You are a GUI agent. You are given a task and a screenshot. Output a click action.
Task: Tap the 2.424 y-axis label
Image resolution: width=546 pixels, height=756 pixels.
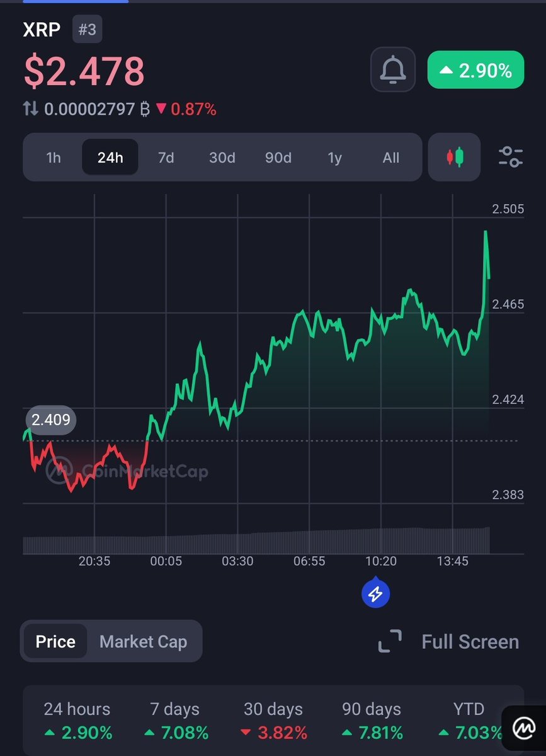tap(508, 399)
